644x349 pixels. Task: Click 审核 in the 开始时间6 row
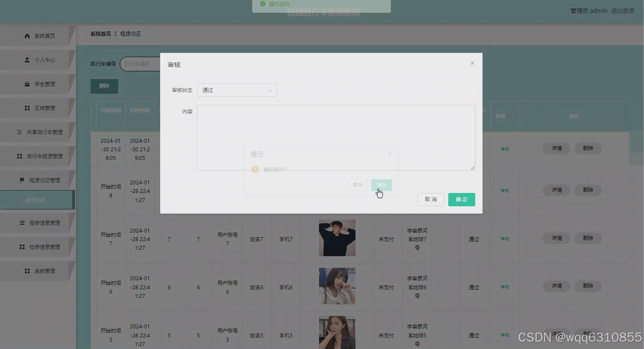pyautogui.click(x=505, y=287)
